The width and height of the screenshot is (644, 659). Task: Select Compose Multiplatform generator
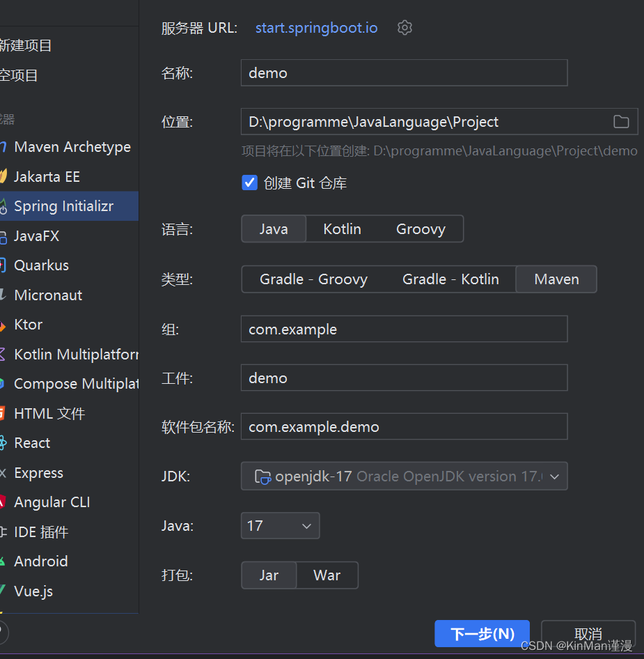(x=69, y=384)
